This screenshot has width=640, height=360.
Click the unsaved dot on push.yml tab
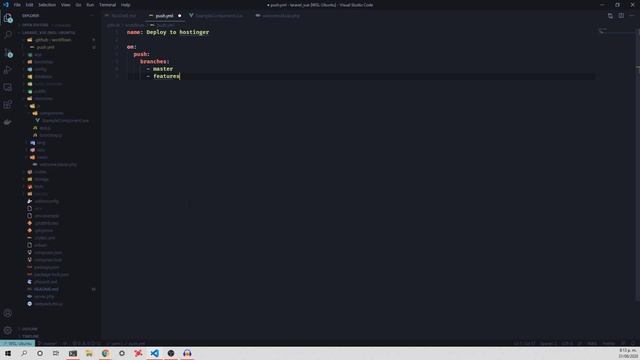(x=179, y=16)
